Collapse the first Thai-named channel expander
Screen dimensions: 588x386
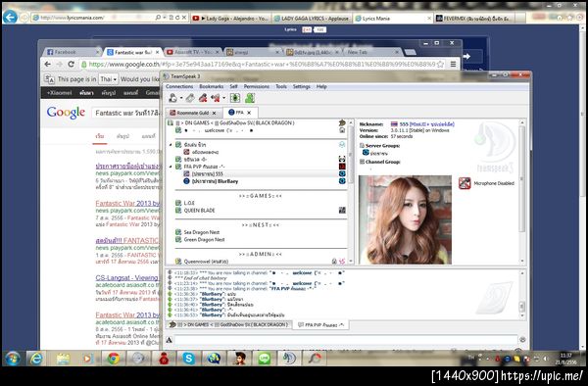(171, 145)
